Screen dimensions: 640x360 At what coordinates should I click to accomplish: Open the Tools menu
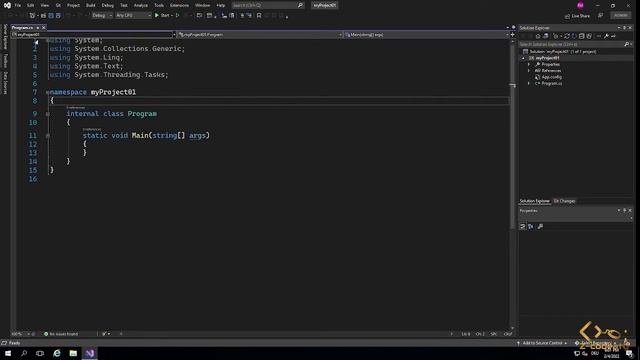coord(159,5)
